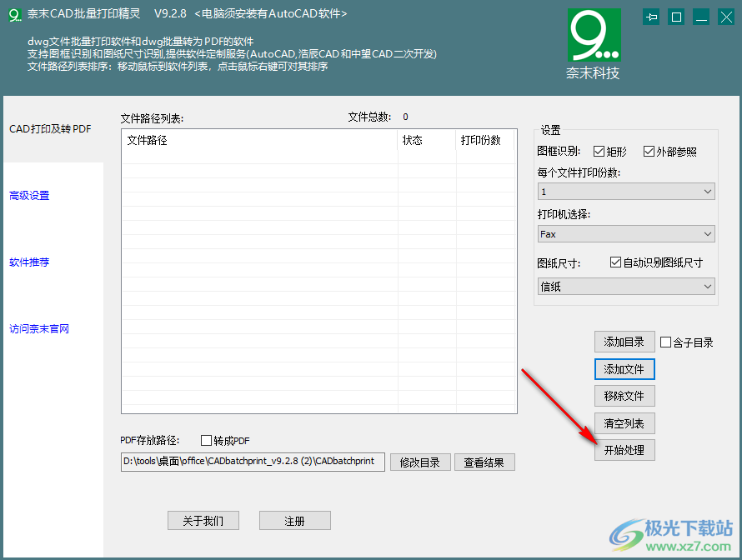Open the 图纸尺寸 信纸 dropdown
The image size is (742, 560).
tap(626, 287)
